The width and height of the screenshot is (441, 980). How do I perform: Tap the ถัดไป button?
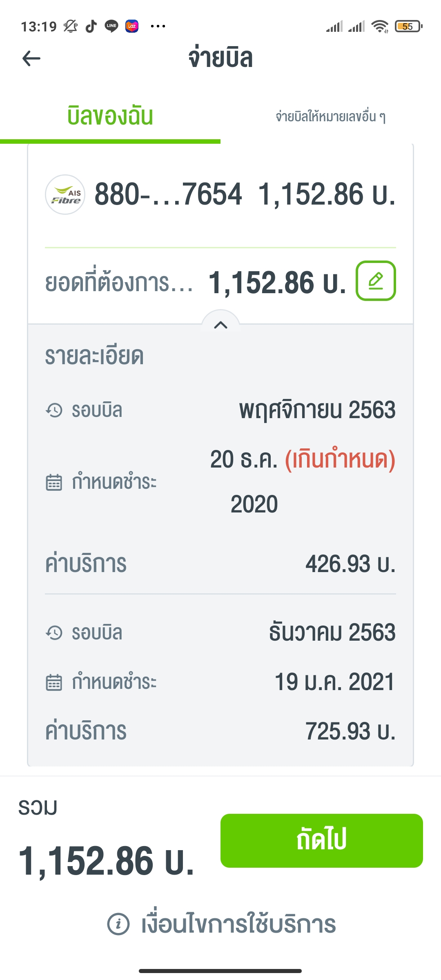point(322,841)
